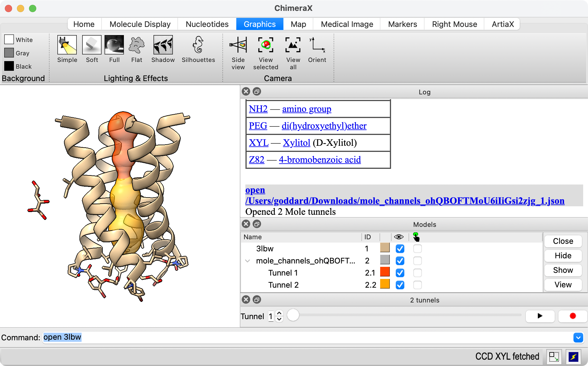Open the command history dropdown
Screen dimensions: 588x366
tap(578, 337)
